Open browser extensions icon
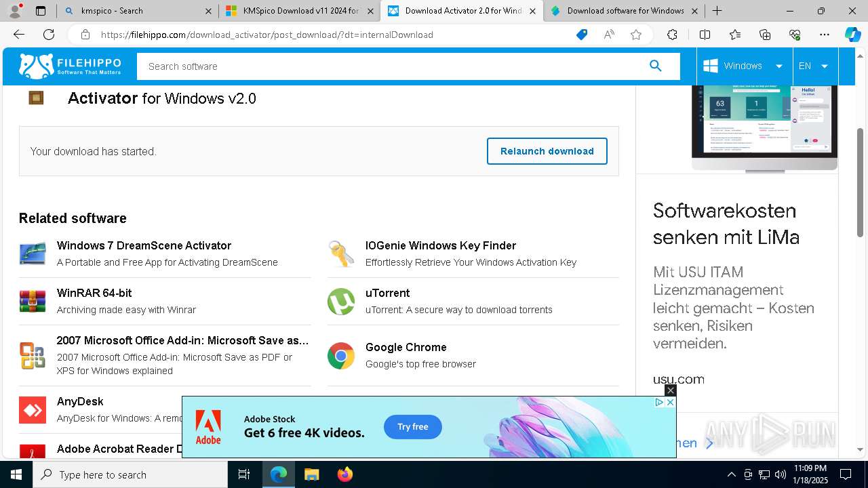 tap(672, 35)
